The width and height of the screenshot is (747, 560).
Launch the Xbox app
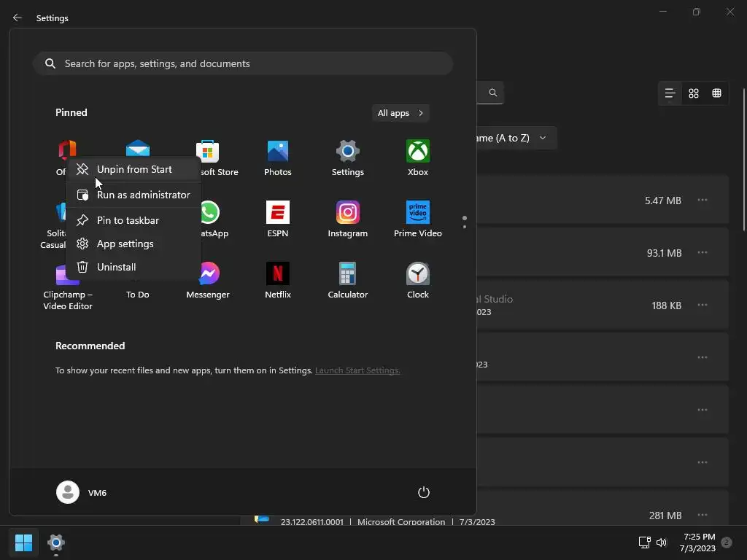(417, 158)
